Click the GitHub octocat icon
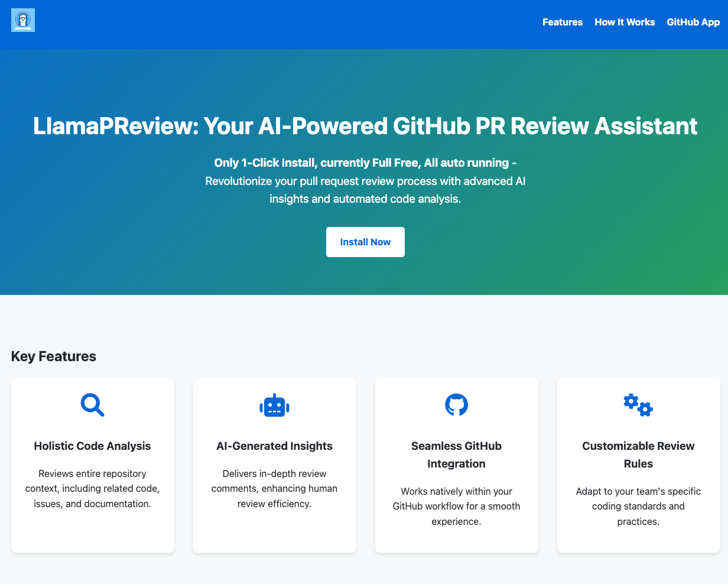 [456, 405]
